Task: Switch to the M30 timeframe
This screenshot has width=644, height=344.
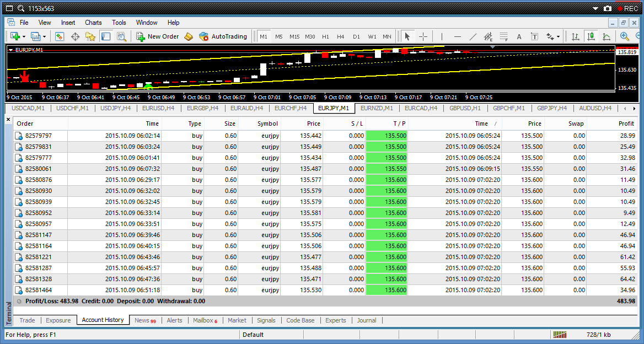Action: tap(310, 36)
